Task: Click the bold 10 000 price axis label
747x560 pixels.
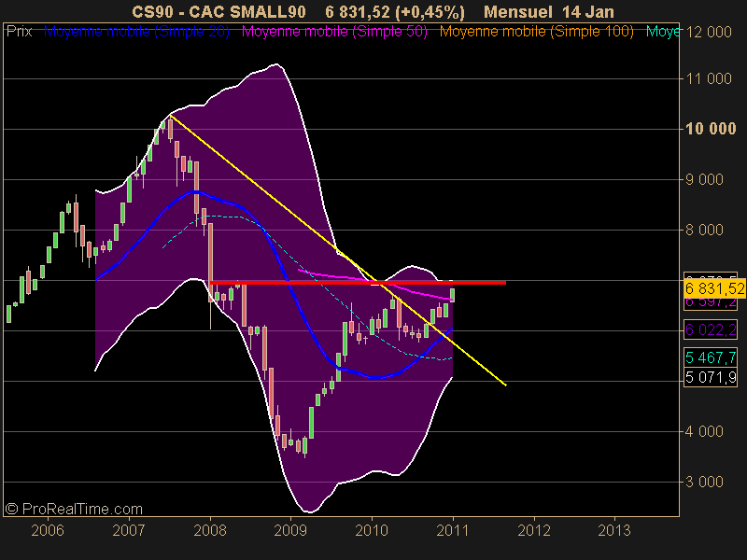Action: point(711,129)
